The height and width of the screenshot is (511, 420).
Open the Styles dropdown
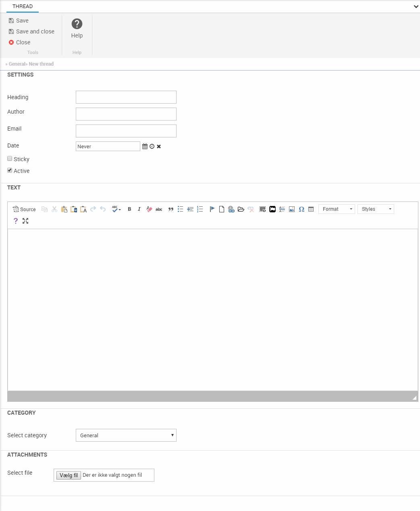(375, 209)
